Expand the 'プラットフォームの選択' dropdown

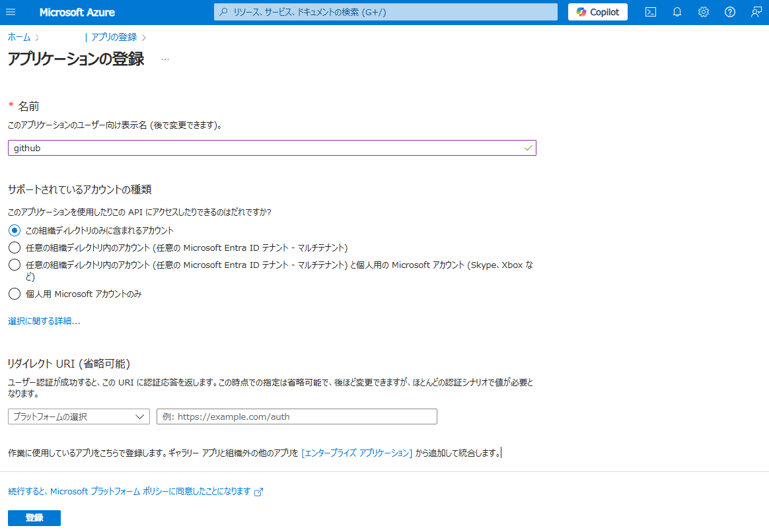(x=79, y=416)
